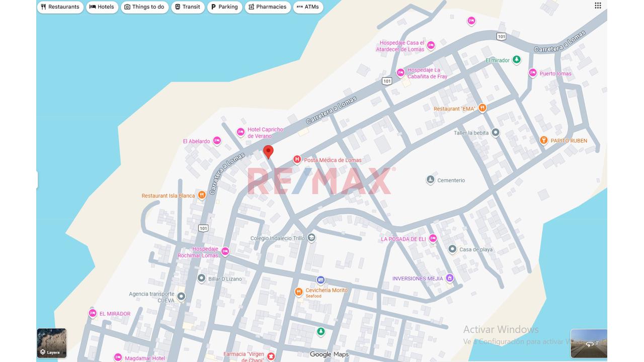644x362 pixels.
Task: Select El mirador park icon
Action: [x=517, y=60]
